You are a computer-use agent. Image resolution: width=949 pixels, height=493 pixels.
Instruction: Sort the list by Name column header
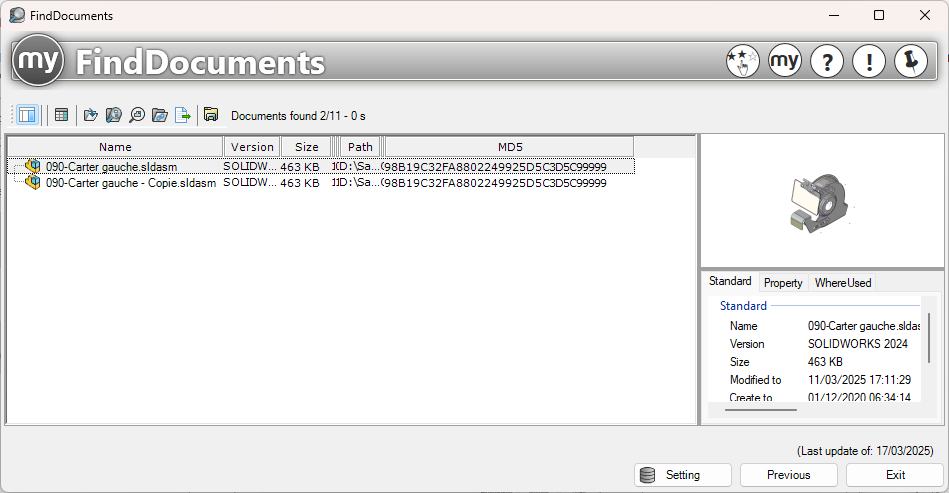pyautogui.click(x=115, y=147)
